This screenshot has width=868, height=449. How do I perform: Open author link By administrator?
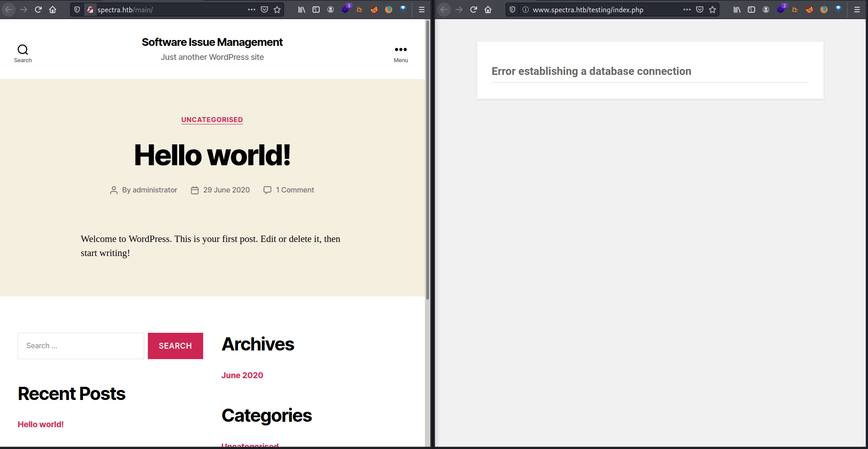tap(150, 190)
